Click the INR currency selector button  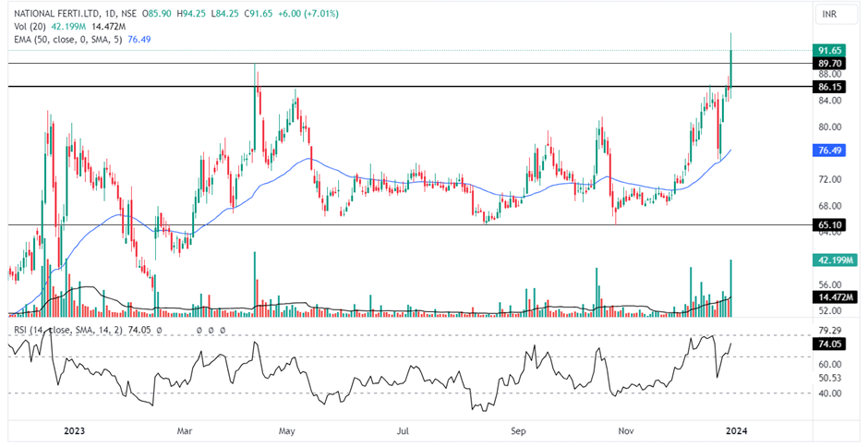pos(830,15)
